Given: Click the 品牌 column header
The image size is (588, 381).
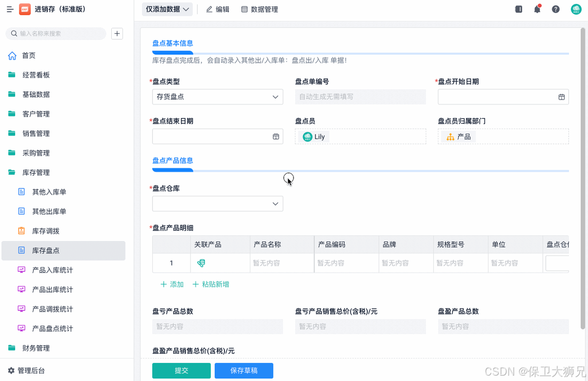Looking at the screenshot, I should tap(406, 244).
